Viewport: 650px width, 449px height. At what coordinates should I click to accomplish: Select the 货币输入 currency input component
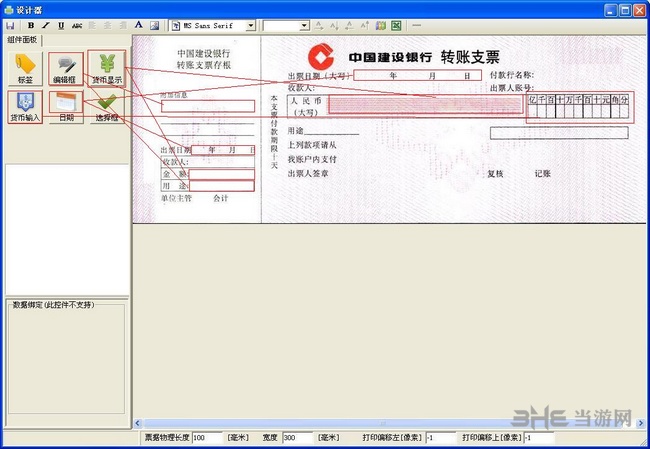(x=25, y=107)
